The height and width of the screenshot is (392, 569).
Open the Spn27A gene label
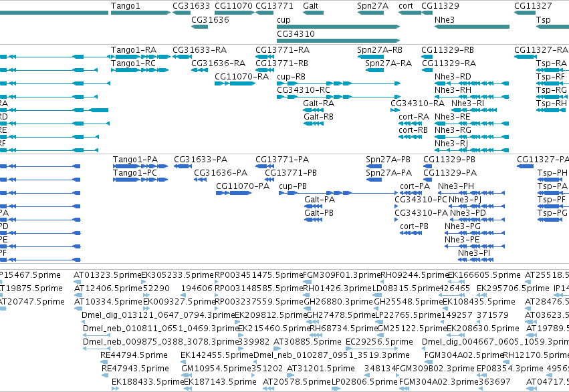click(372, 6)
